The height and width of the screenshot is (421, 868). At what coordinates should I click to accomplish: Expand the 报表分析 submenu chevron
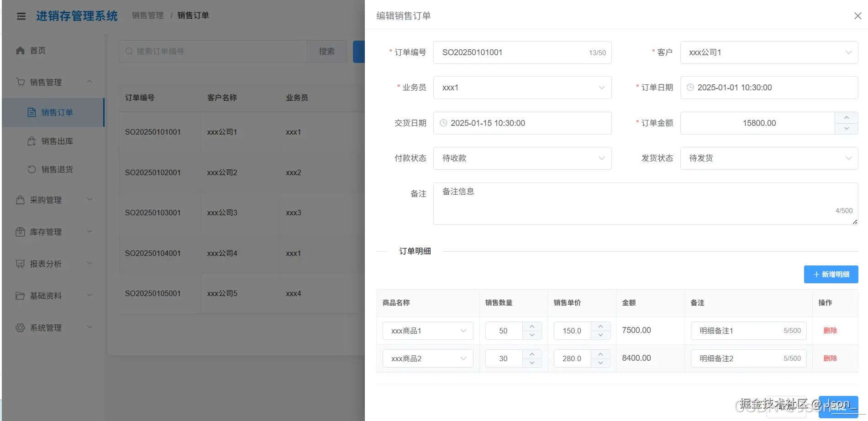[x=90, y=263]
